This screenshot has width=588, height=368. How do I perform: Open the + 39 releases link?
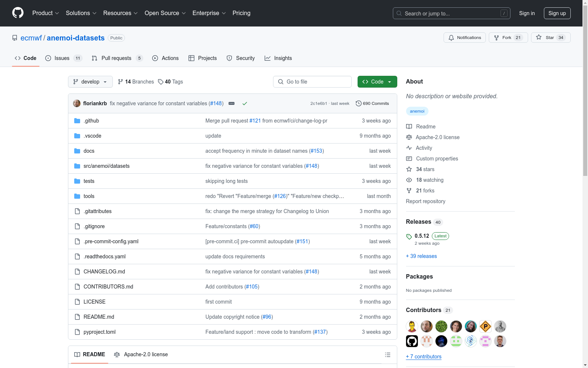point(422,256)
